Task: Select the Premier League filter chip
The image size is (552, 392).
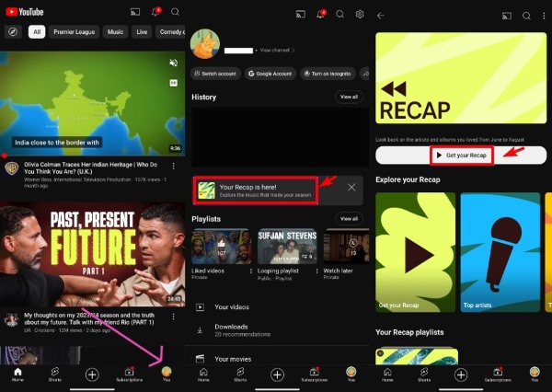Action: point(74,32)
